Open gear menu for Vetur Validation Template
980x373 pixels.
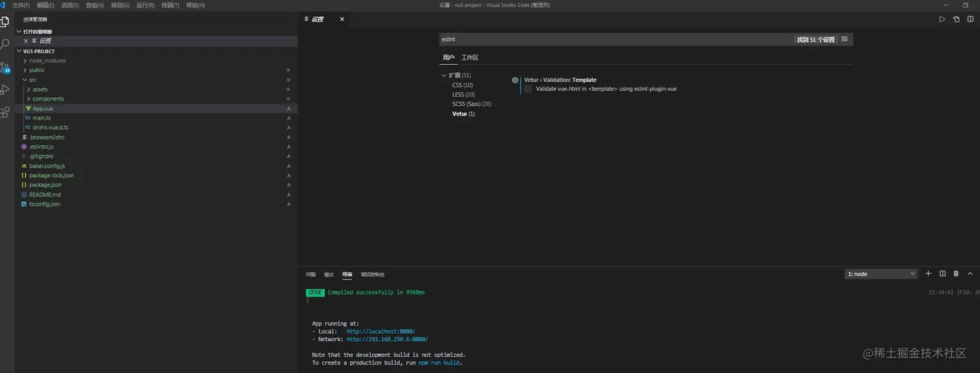(x=515, y=80)
